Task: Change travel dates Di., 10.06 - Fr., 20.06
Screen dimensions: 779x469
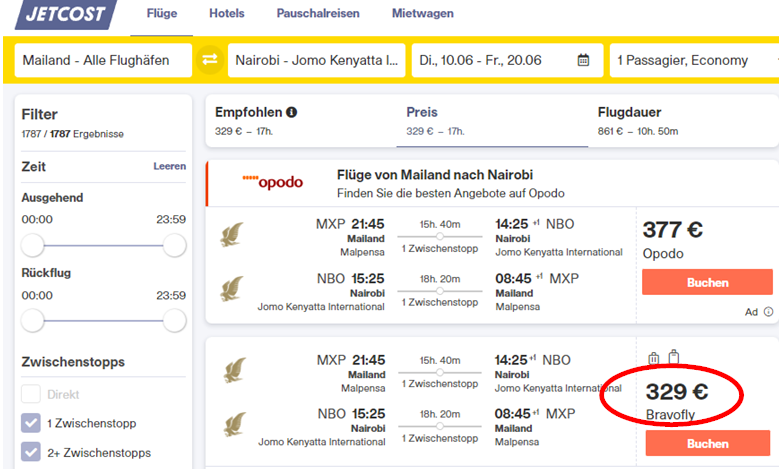Action: [507, 60]
